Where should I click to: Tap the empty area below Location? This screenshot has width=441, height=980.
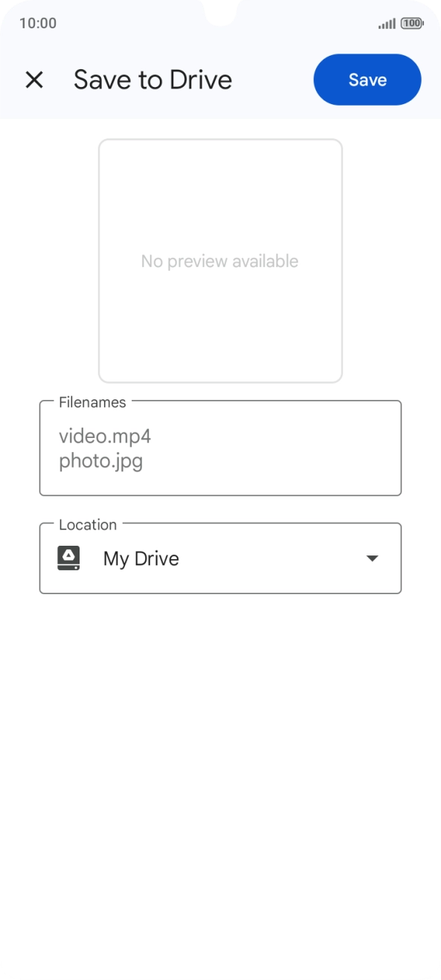pyautogui.click(x=220, y=781)
